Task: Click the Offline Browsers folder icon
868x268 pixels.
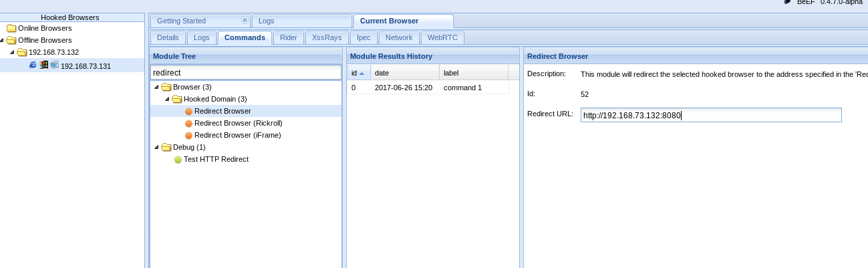Action: tap(11, 40)
